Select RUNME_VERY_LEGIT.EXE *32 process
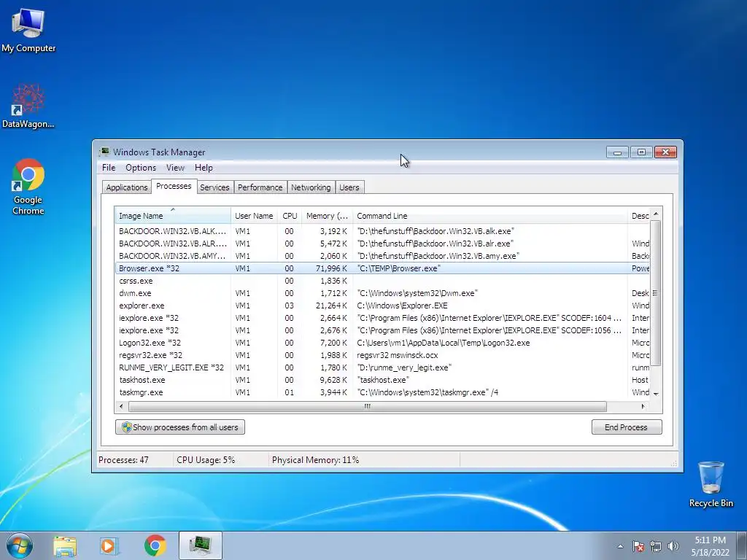 tap(382, 367)
